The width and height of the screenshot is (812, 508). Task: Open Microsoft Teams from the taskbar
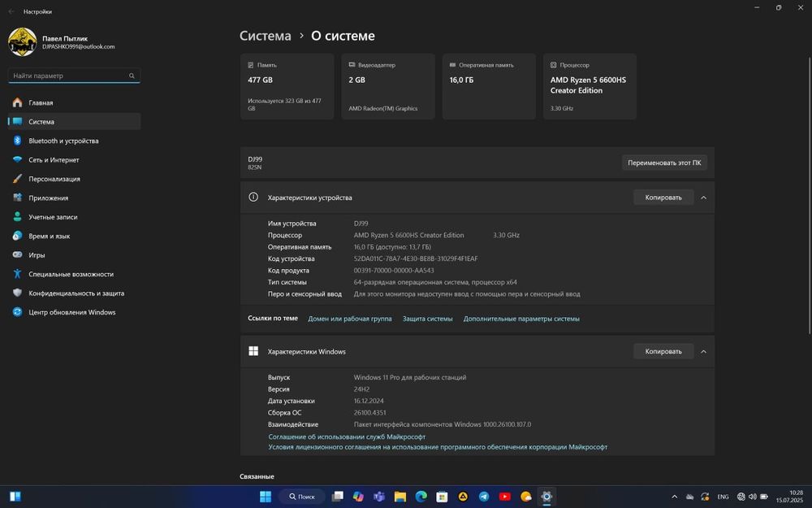pos(378,497)
